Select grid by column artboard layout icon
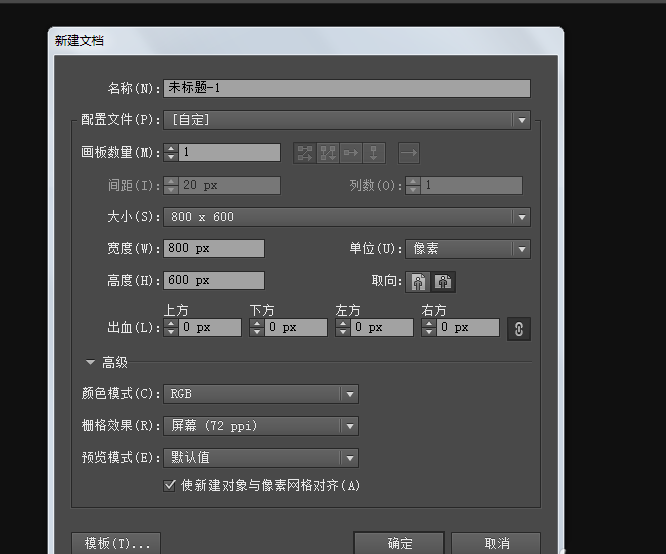The height and width of the screenshot is (554, 666). [328, 153]
